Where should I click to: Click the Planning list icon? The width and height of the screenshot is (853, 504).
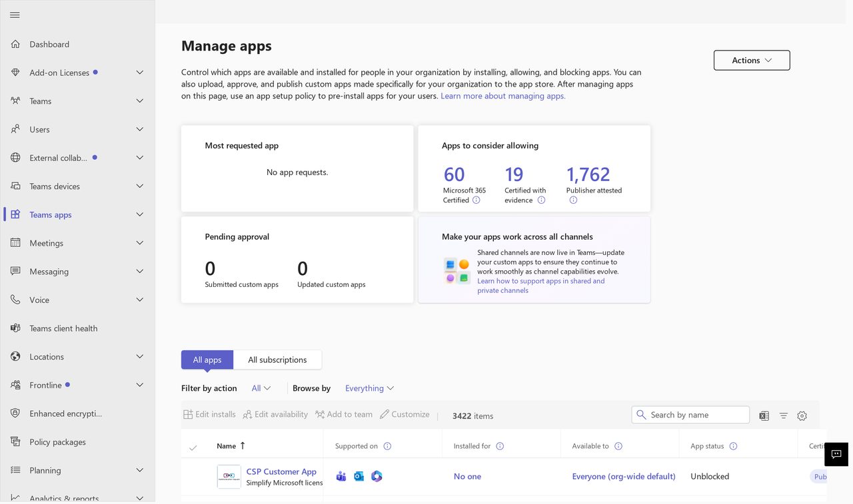pyautogui.click(x=15, y=470)
